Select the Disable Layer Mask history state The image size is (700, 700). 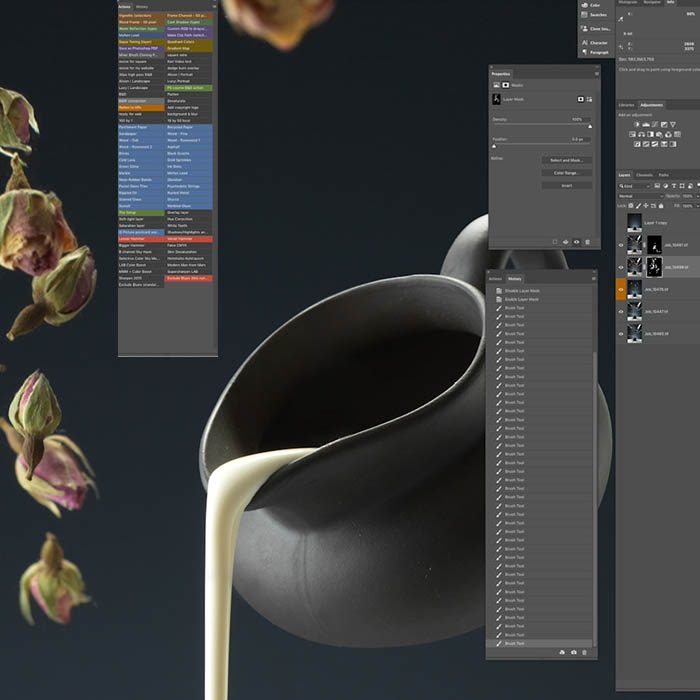[541, 291]
